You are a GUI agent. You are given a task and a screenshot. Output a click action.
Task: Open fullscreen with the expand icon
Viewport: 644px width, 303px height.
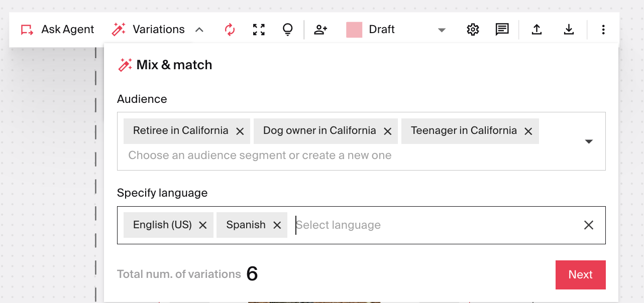[259, 29]
